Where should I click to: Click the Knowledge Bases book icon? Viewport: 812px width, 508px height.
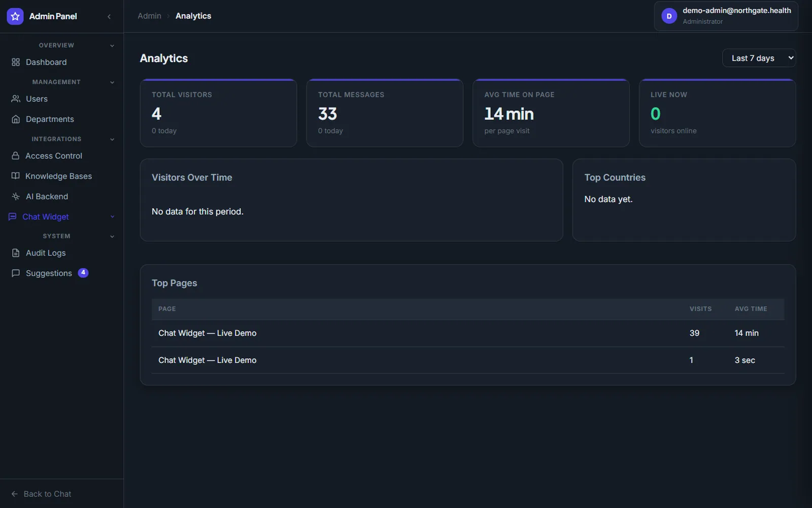16,176
